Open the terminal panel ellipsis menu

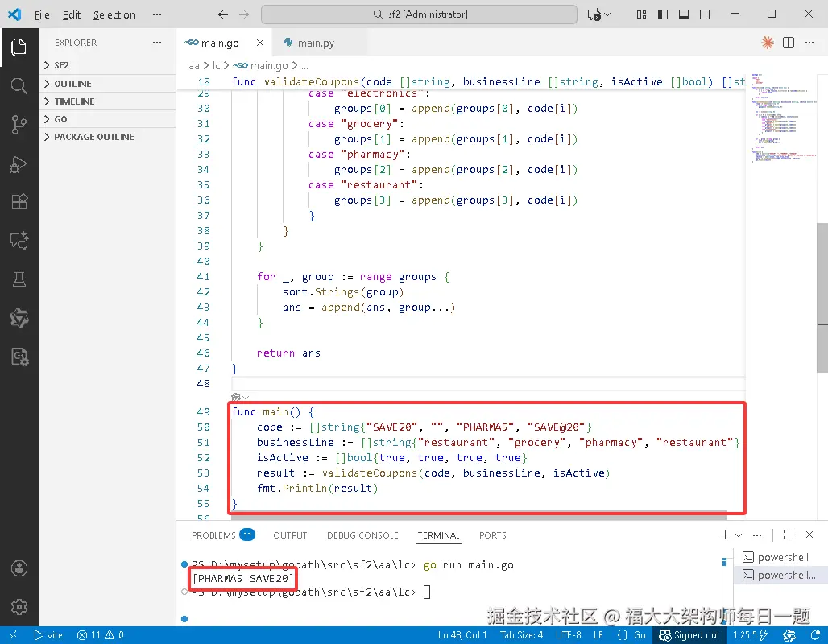757,535
